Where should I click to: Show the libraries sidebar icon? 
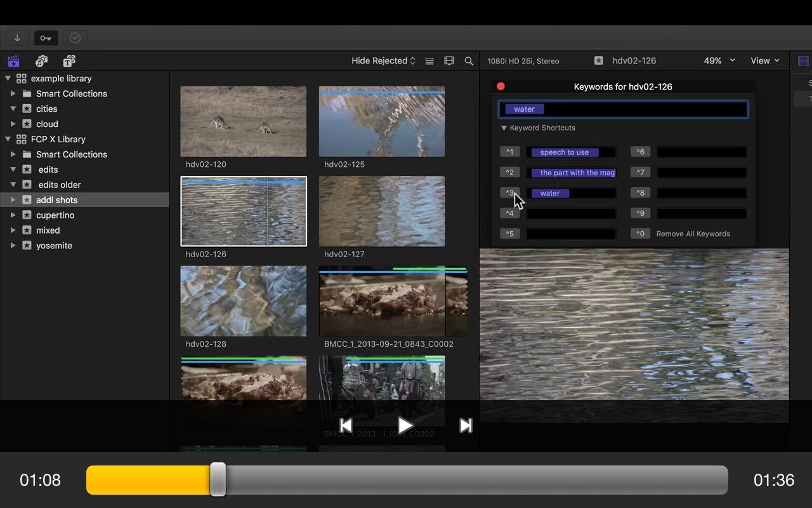tap(13, 61)
